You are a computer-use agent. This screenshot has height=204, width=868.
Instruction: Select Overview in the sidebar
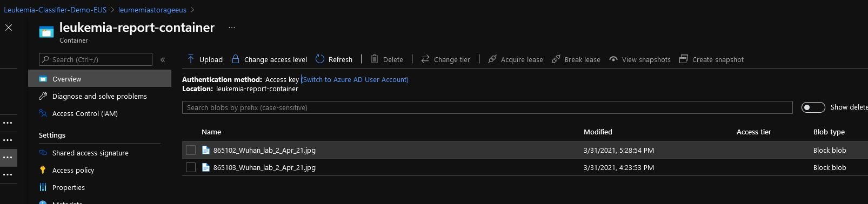[x=99, y=79]
